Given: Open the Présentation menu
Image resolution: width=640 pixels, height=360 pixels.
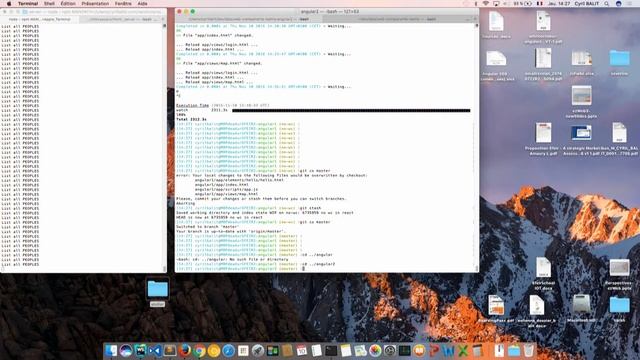Looking at the screenshot, I should click(x=95, y=4).
